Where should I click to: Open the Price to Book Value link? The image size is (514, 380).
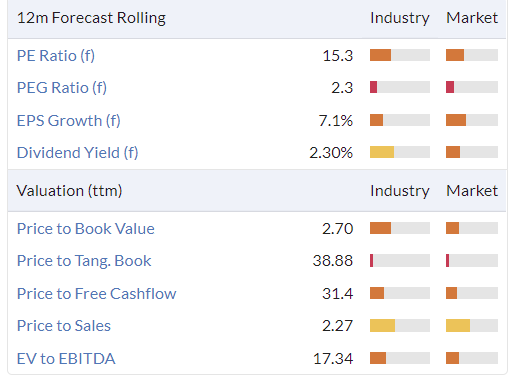click(x=86, y=229)
